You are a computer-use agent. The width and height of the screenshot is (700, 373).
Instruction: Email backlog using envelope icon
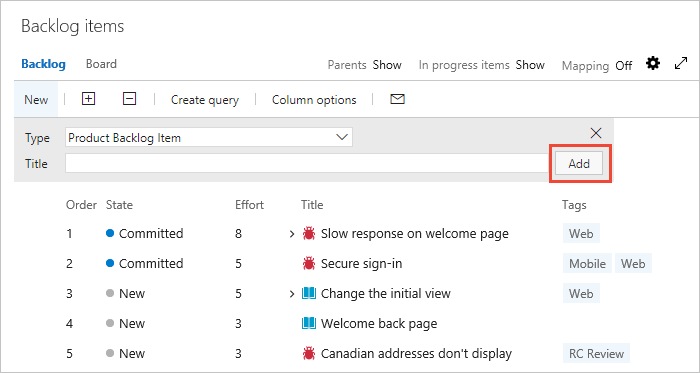coord(397,99)
